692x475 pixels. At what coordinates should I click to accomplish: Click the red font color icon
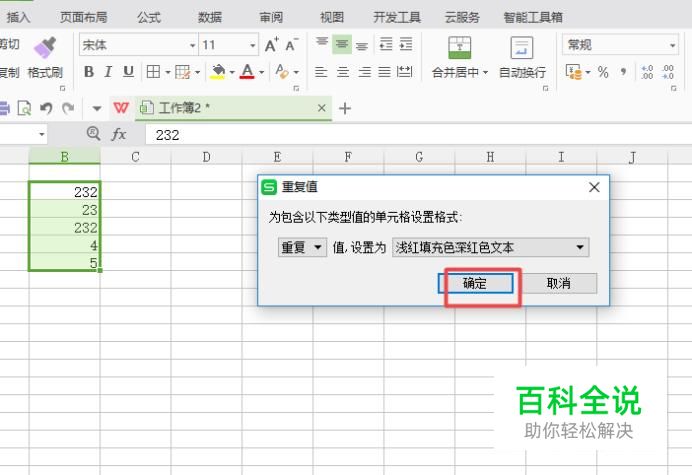click(x=247, y=72)
